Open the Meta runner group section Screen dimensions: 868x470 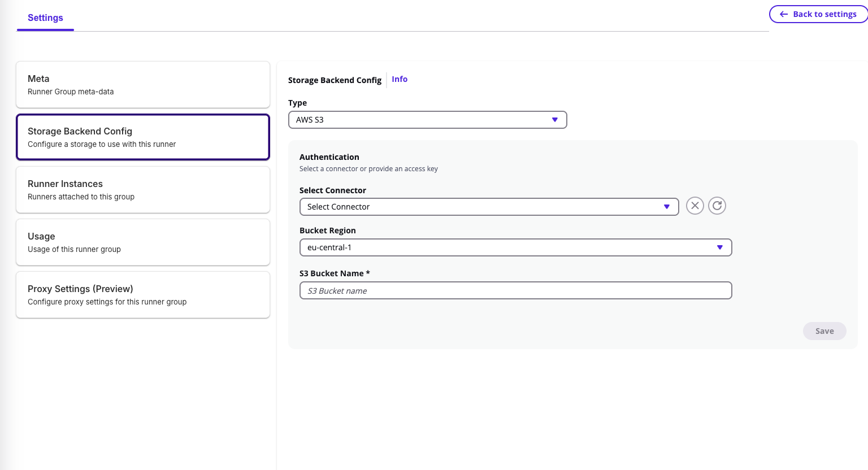click(143, 85)
